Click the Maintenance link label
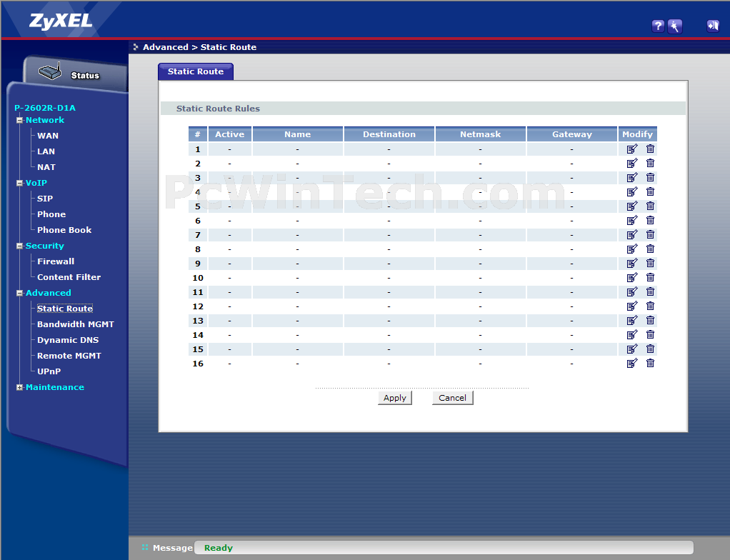 55,387
